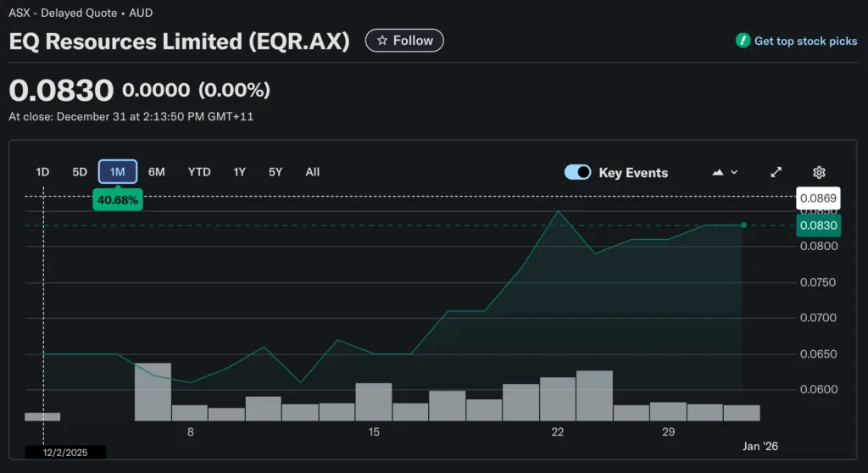Open chart settings with the gear icon
The width and height of the screenshot is (868, 473).
point(819,172)
